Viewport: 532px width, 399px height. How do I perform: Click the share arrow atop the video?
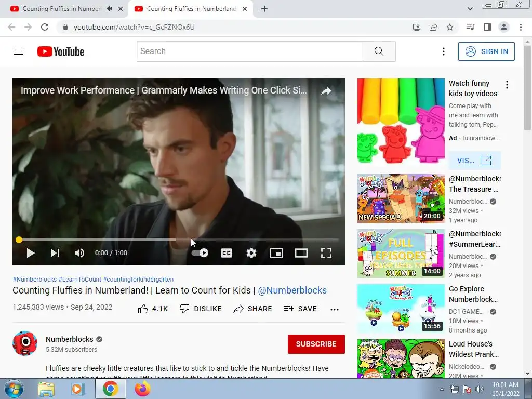coord(326,91)
